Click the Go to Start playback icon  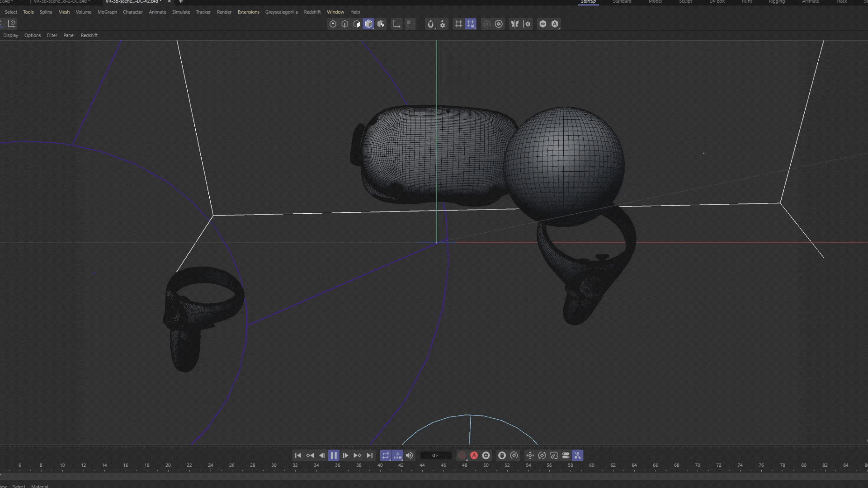tap(298, 455)
